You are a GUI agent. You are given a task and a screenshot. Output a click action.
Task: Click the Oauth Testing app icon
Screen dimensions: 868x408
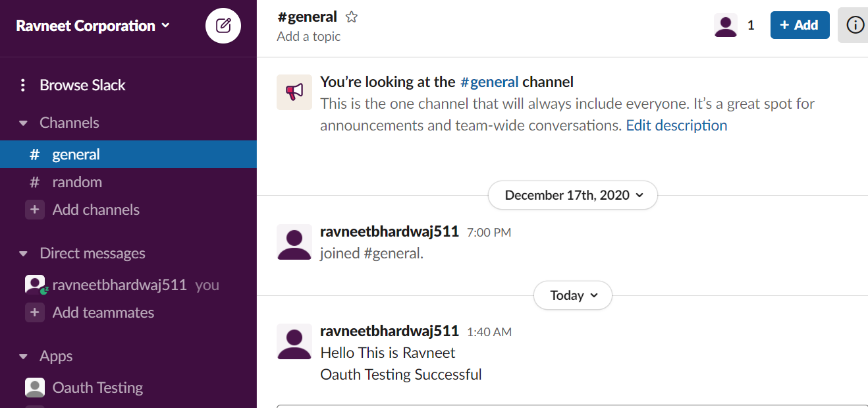[35, 388]
